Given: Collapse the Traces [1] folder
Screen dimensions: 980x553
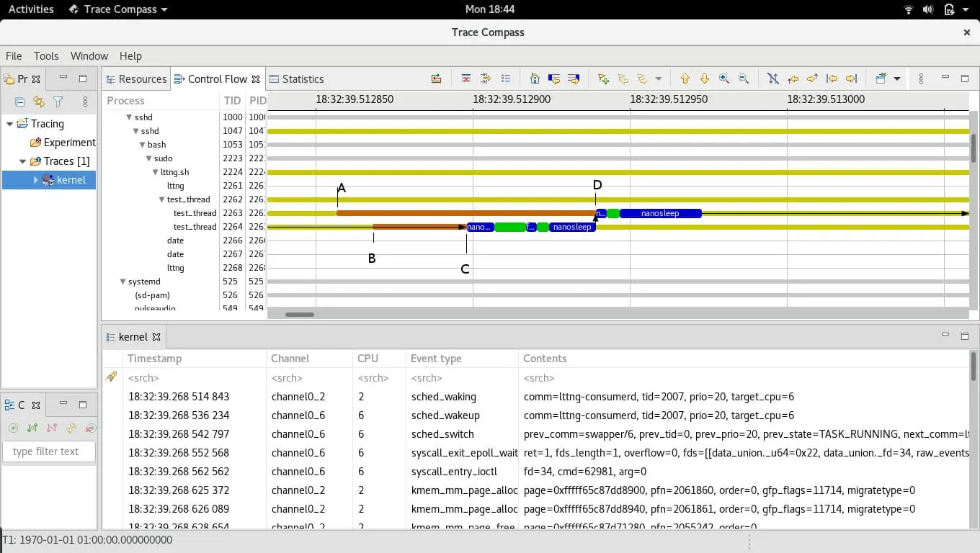Looking at the screenshot, I should point(22,161).
